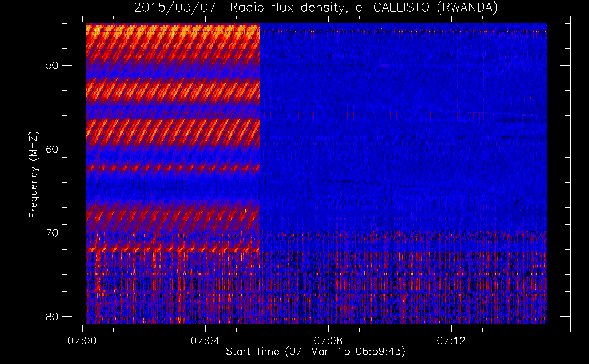This screenshot has width=589, height=364.
Task: Click the 60 frequency tick label
Action: (52, 149)
